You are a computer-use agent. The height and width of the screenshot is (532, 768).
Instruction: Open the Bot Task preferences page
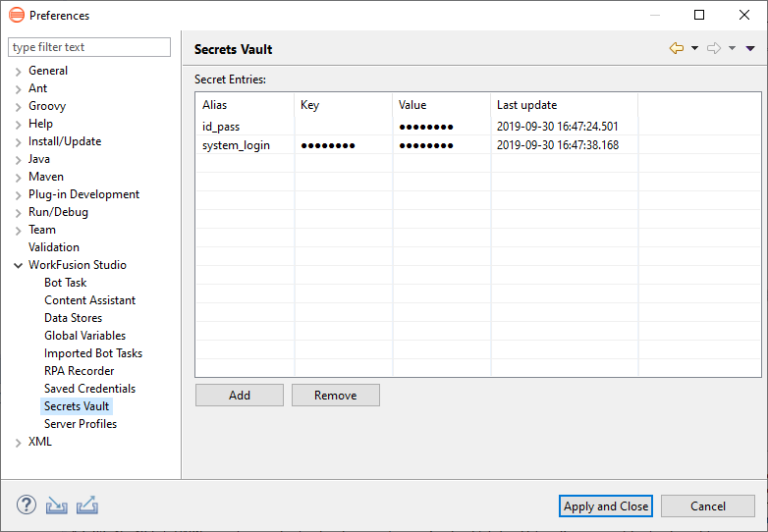coord(65,283)
